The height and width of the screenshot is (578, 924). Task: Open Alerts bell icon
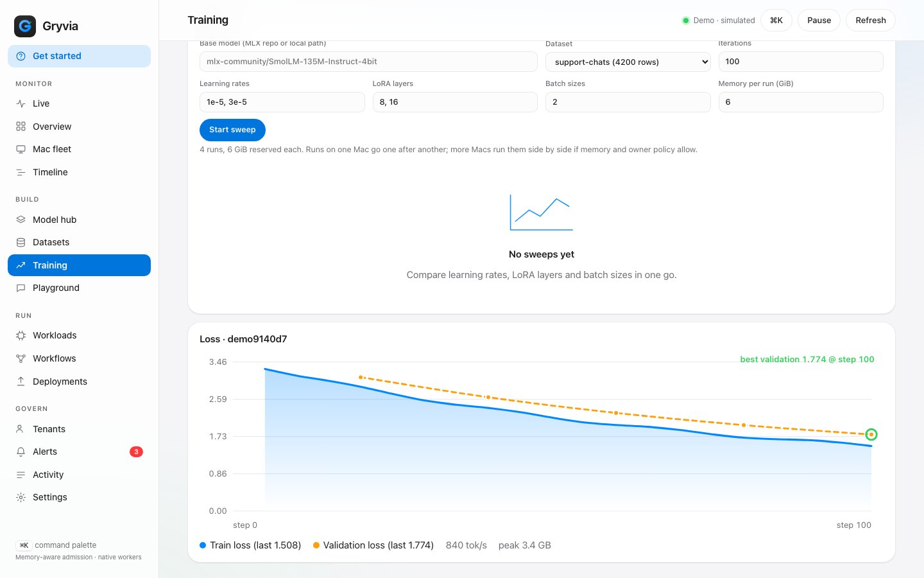(21, 451)
